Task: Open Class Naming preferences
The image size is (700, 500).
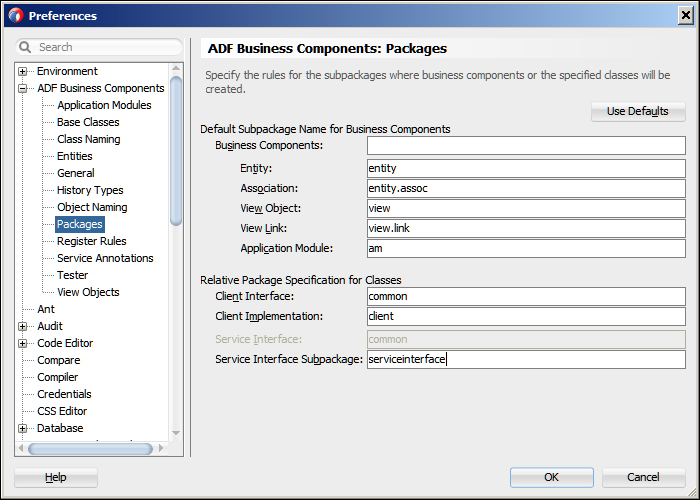Action: click(88, 139)
